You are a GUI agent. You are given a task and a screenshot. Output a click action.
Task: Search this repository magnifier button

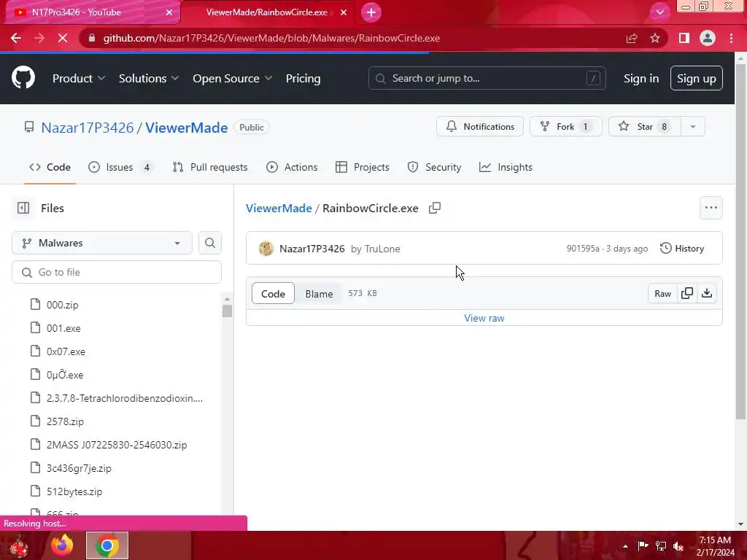209,243
